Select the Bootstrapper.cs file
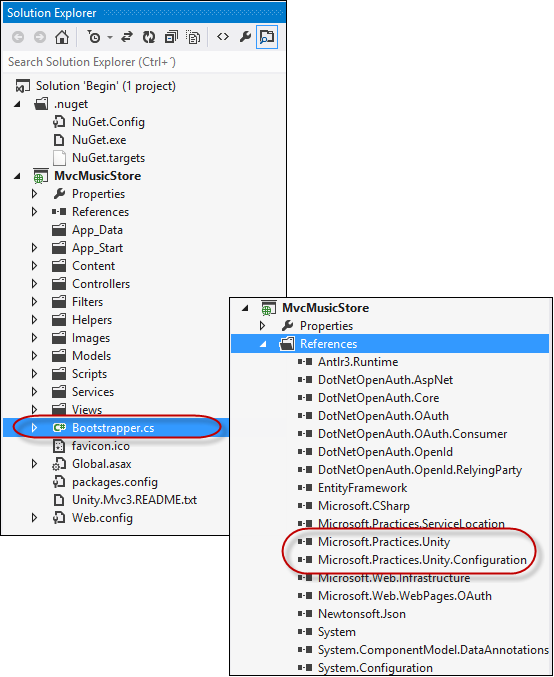Screen dimensions: 554x677 point(113,428)
